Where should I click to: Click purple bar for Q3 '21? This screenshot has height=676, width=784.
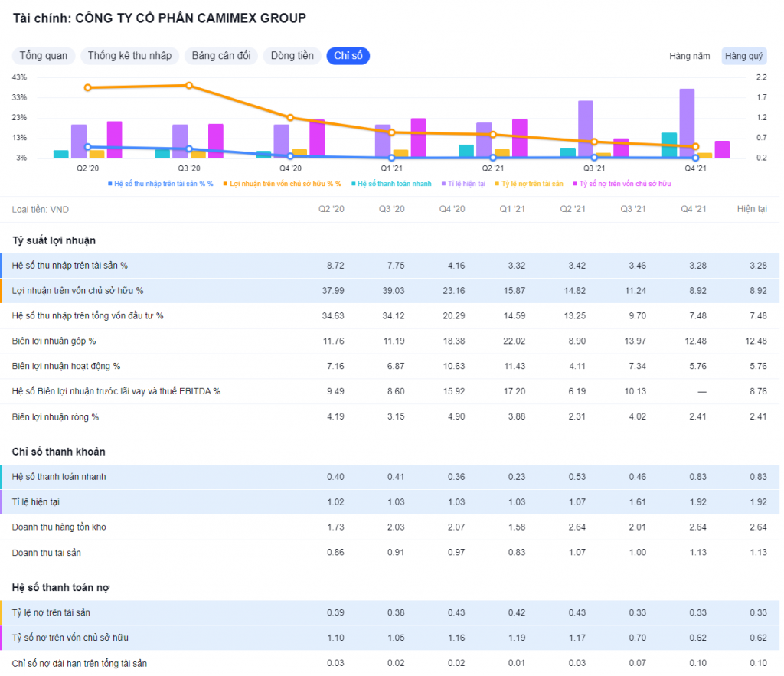pos(586,129)
